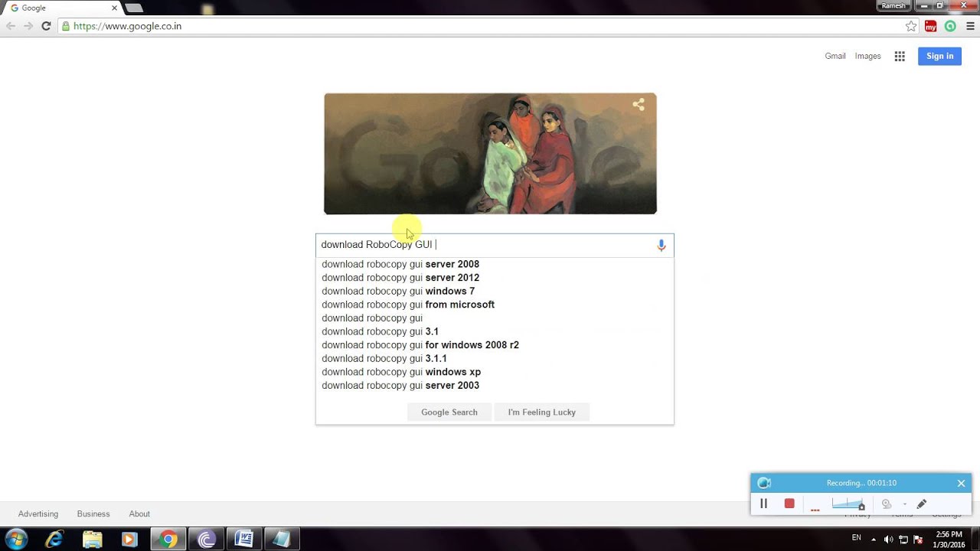Expand the webcam options dropdown arrow

(905, 504)
